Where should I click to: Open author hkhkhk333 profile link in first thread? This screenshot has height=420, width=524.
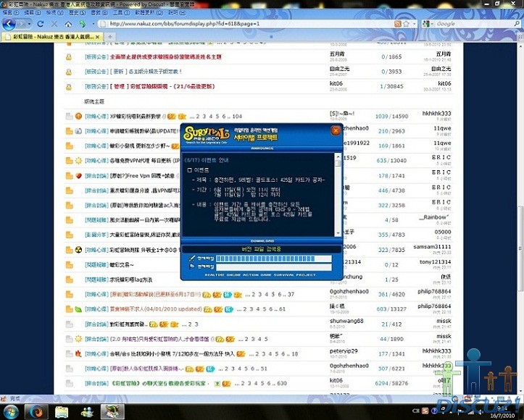(x=437, y=114)
